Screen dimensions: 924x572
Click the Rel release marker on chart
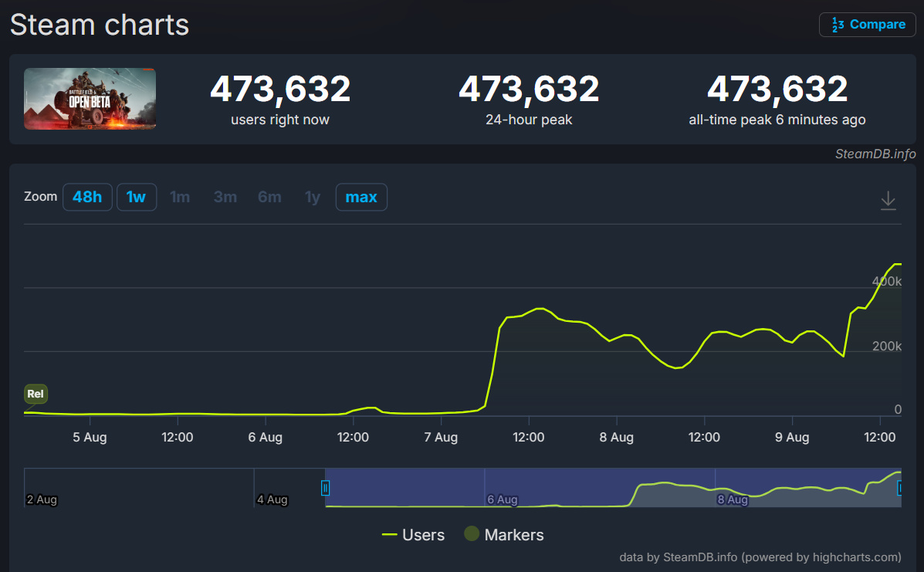click(36, 394)
